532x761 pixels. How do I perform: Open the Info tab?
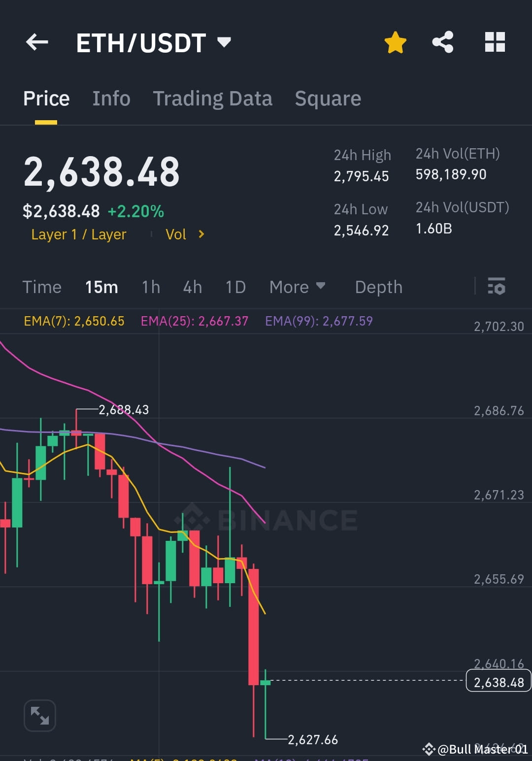click(x=111, y=98)
